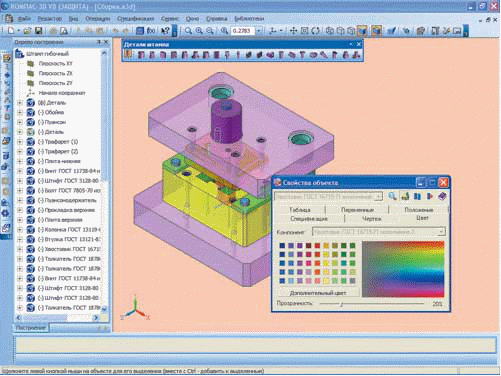This screenshot has height=376, width=501.
Task: Select Плоскость XY in the tree
Action: [55, 64]
